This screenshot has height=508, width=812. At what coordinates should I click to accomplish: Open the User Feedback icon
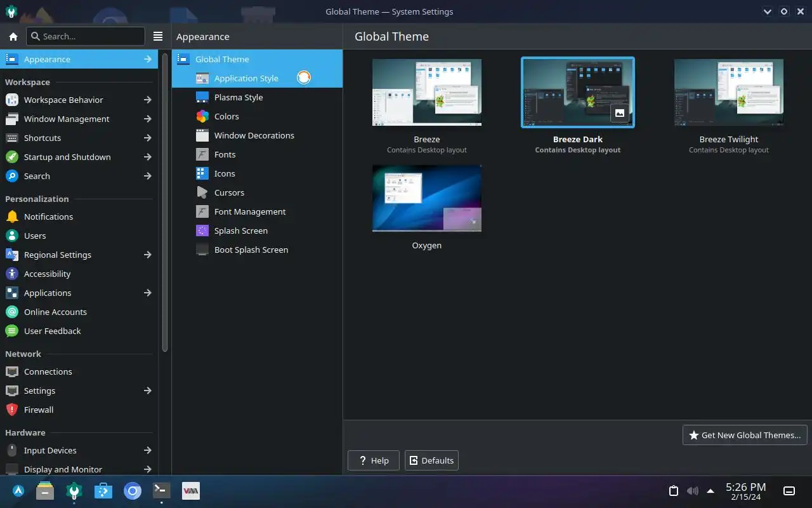coord(12,331)
